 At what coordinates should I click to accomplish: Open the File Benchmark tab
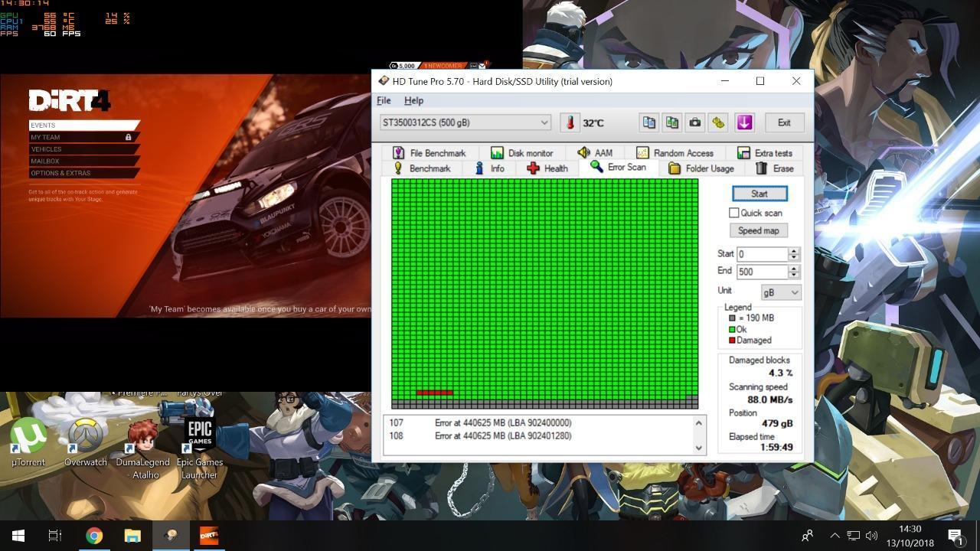(x=429, y=153)
